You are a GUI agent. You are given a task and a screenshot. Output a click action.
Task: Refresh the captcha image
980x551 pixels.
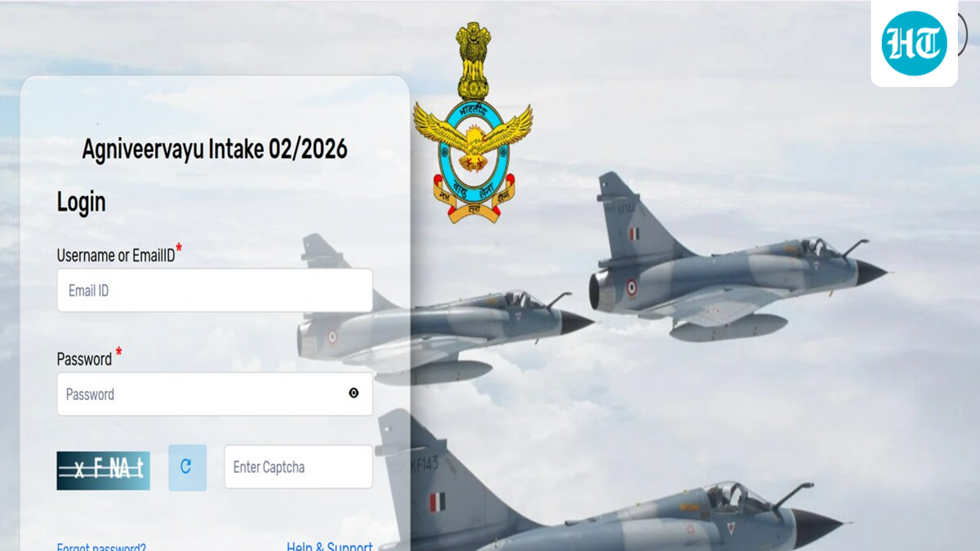187,467
